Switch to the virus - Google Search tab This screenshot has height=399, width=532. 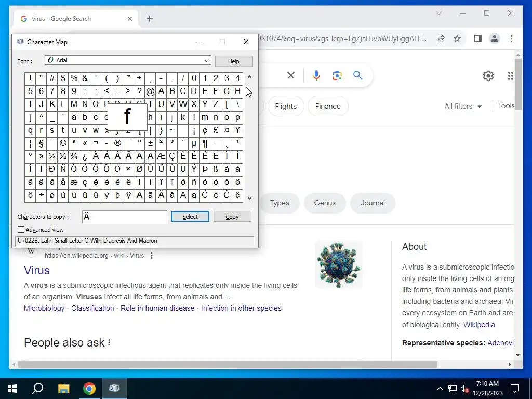click(x=76, y=19)
